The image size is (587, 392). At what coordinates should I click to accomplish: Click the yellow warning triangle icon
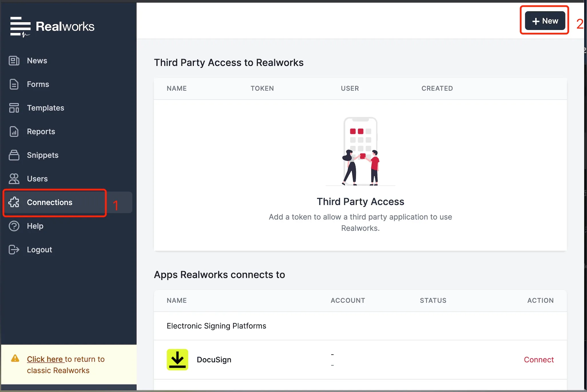point(15,358)
